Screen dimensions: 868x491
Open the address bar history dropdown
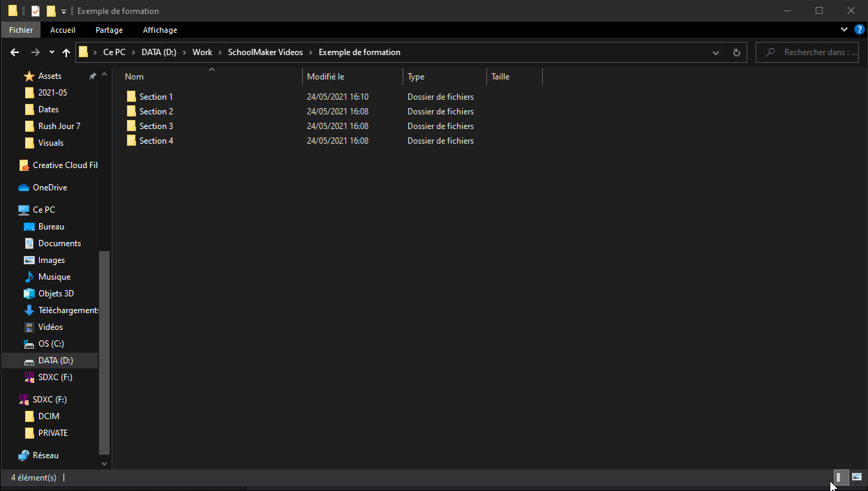click(716, 52)
